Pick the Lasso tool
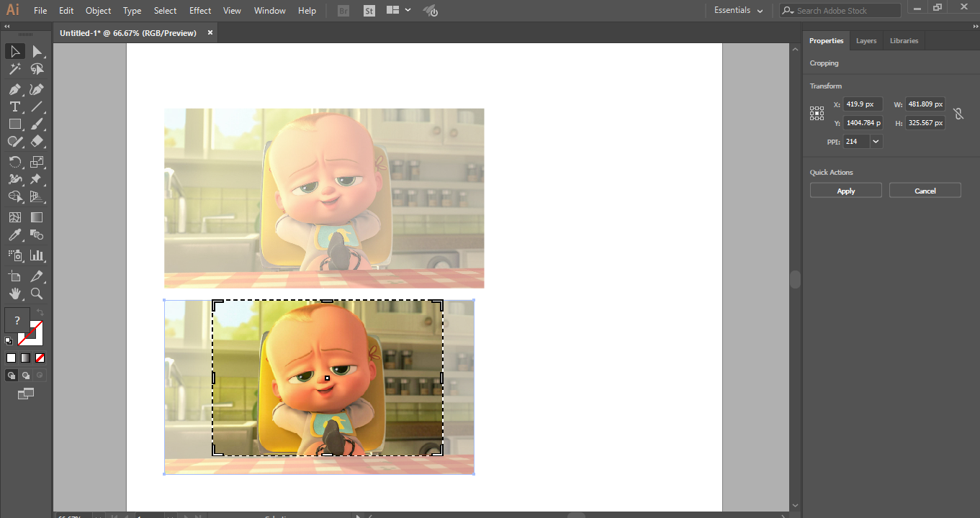 [37, 69]
